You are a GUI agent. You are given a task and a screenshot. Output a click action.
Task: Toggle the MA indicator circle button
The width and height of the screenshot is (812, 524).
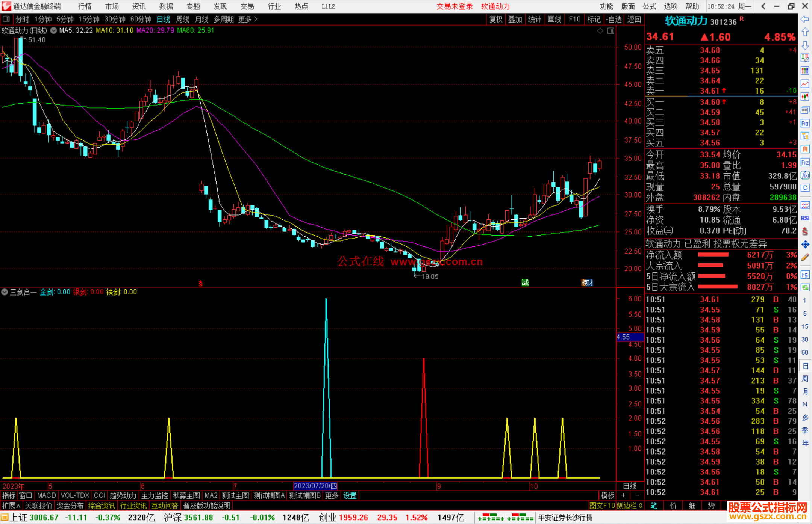[x=54, y=30]
